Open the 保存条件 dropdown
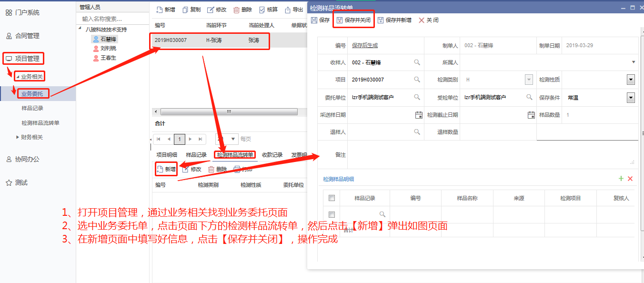The image size is (644, 283). [631, 98]
